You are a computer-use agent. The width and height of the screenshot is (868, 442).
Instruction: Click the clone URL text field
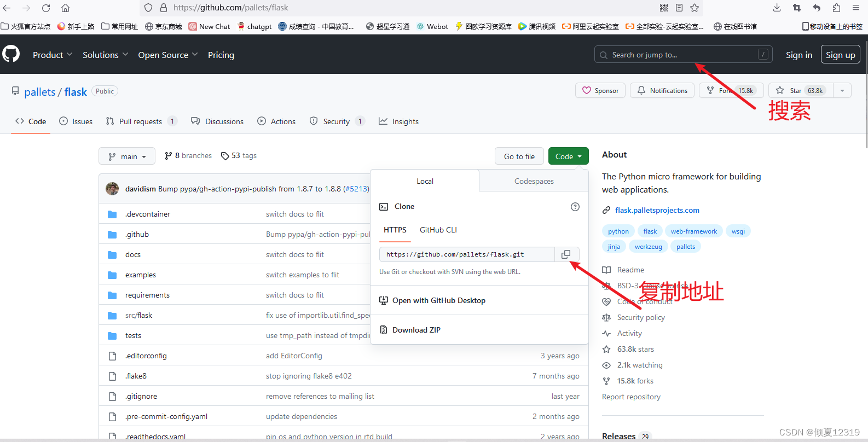tap(467, 254)
